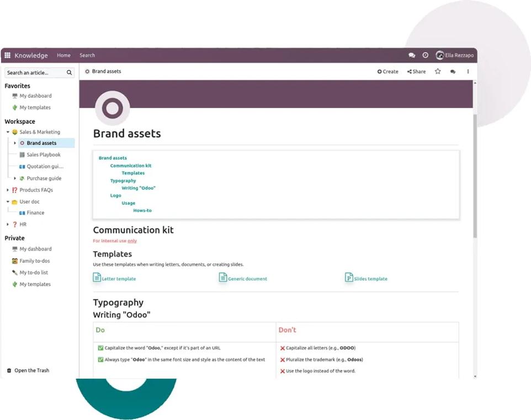Open the activities clock icon

426,55
